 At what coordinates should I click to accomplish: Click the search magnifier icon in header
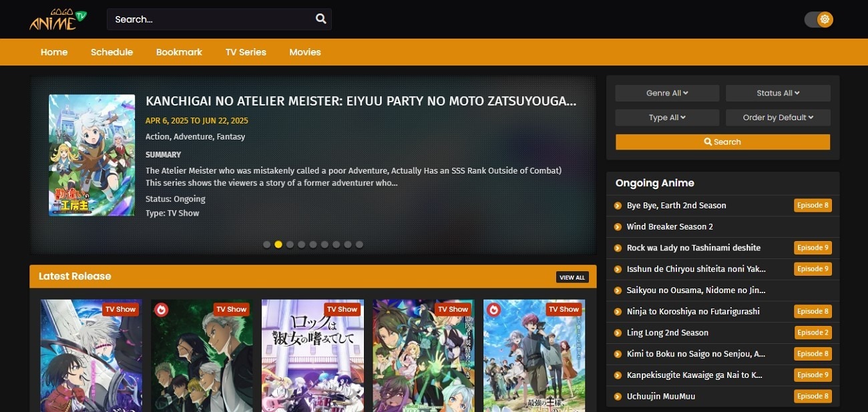click(x=321, y=19)
